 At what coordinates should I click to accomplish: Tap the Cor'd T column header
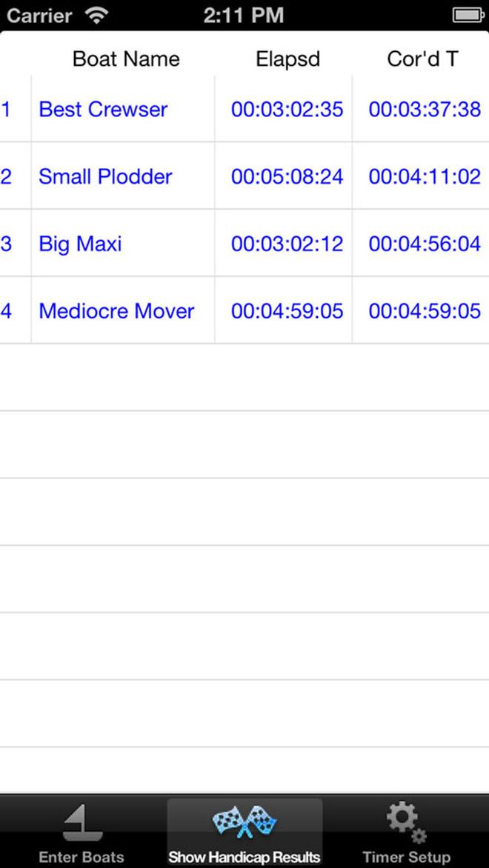[422, 59]
